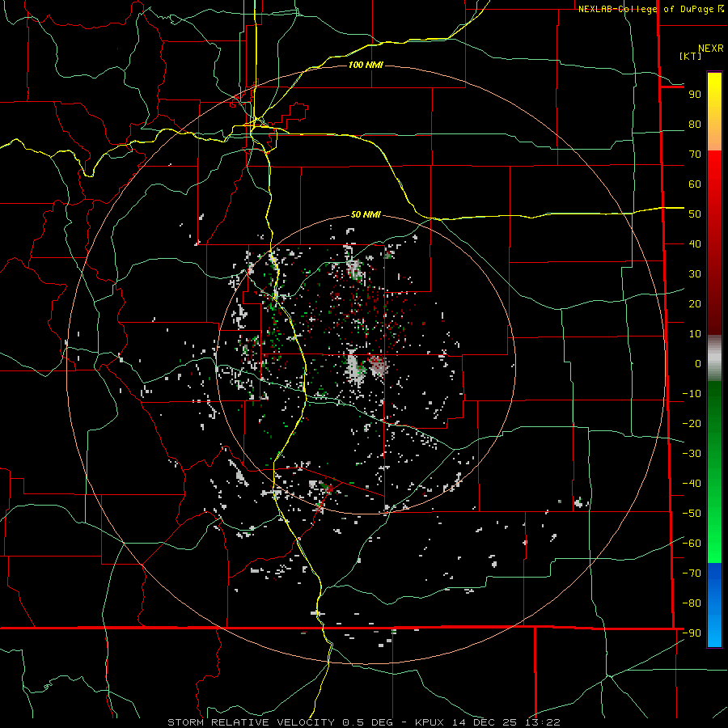Click the green segment of the color bar
The height and width of the screenshot is (728, 728).
tap(714, 472)
